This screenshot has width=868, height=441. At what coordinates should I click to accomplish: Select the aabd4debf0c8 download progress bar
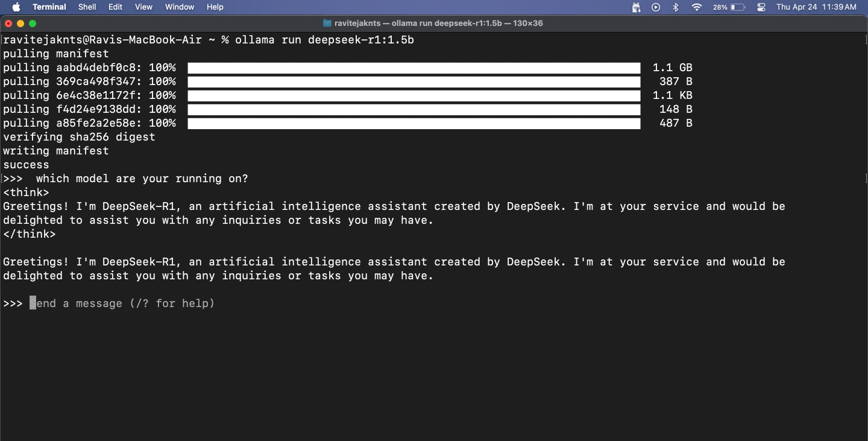point(414,68)
